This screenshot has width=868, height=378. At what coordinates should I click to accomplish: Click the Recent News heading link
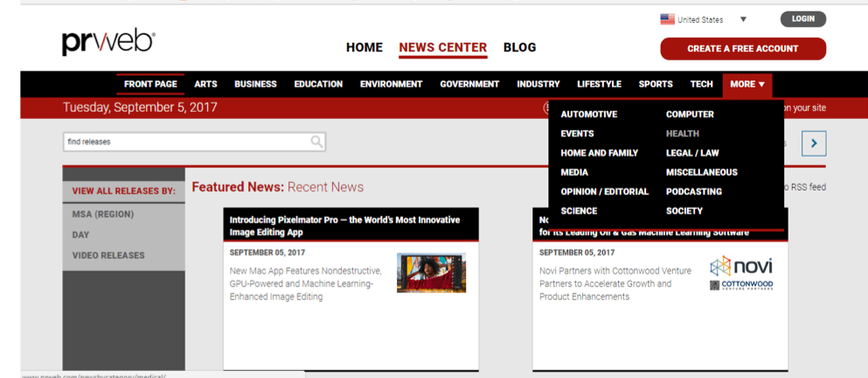[x=325, y=186]
